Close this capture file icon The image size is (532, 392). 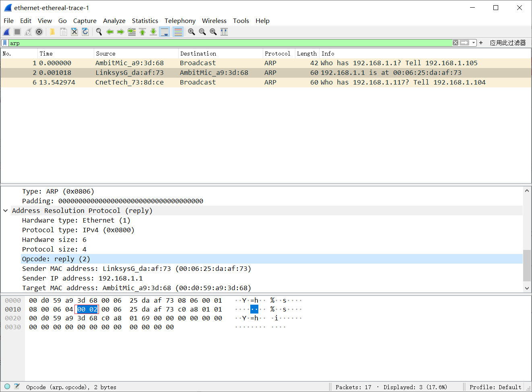coord(74,32)
